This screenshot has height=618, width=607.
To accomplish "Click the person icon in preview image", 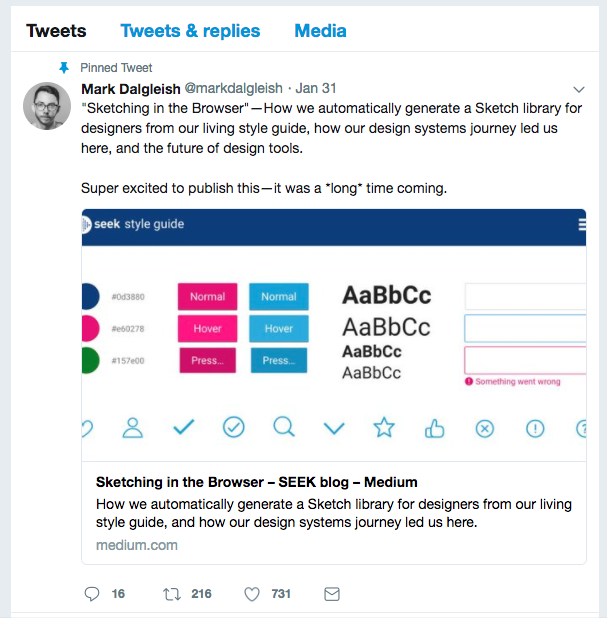I will [133, 428].
